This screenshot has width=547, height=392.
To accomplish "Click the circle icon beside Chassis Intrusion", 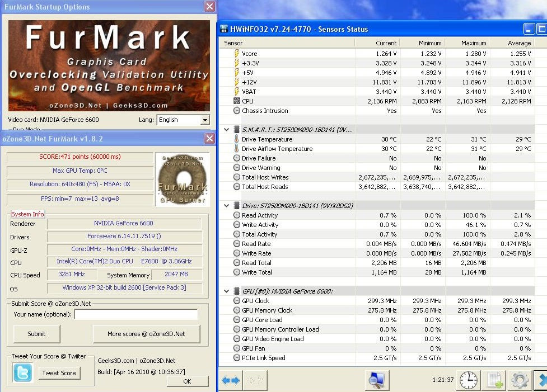I will (236, 111).
